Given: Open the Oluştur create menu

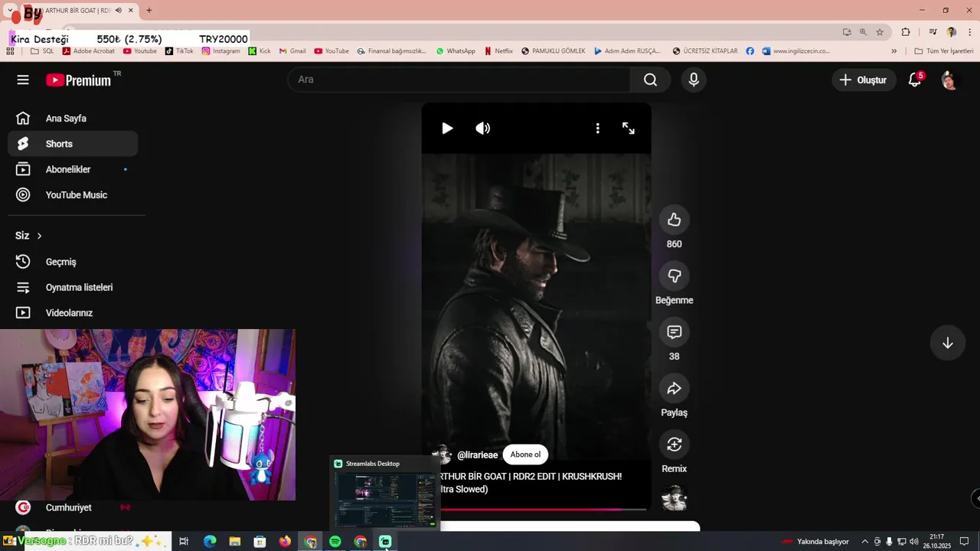Looking at the screenshot, I should click(x=863, y=80).
